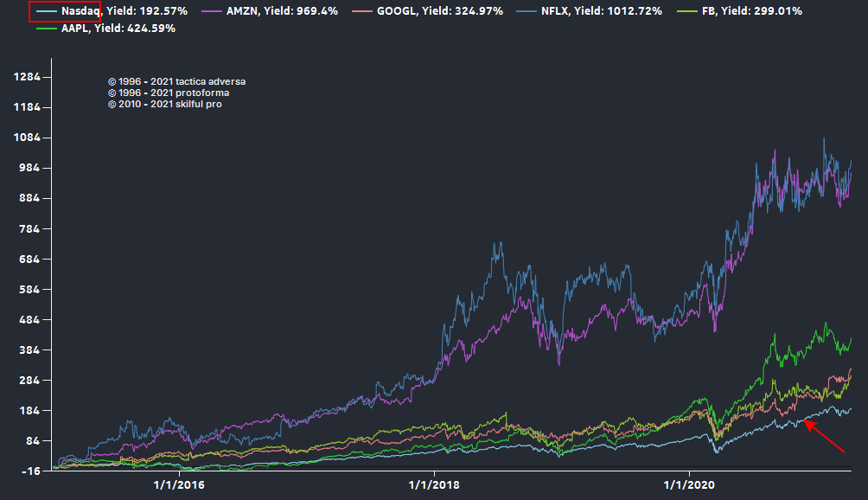Click the 1284 value on vertical axis
The height and width of the screenshot is (500, 868).
28,77
